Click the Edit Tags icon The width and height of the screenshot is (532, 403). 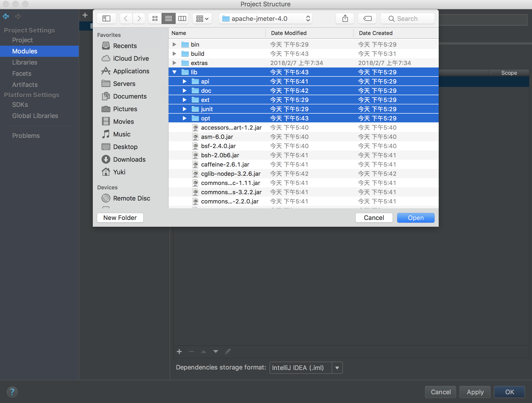[367, 18]
